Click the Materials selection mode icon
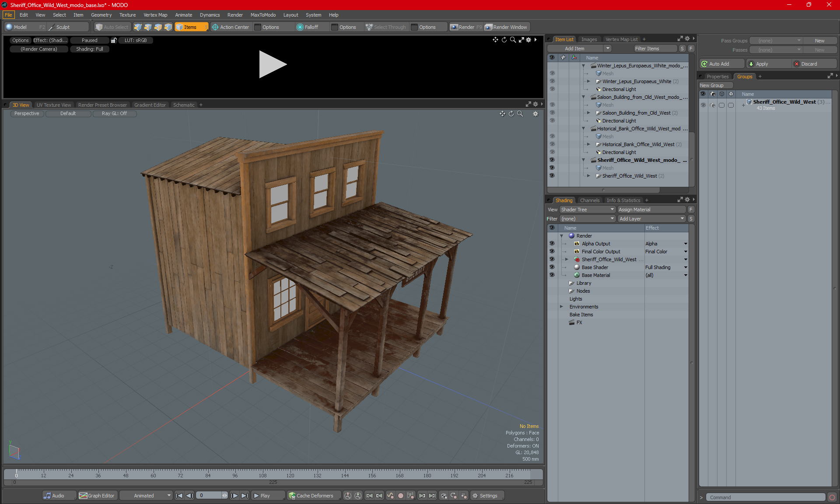 pos(168,27)
